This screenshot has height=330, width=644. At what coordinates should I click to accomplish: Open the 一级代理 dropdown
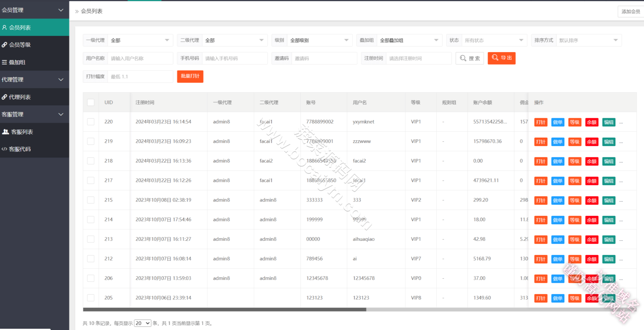coord(140,40)
